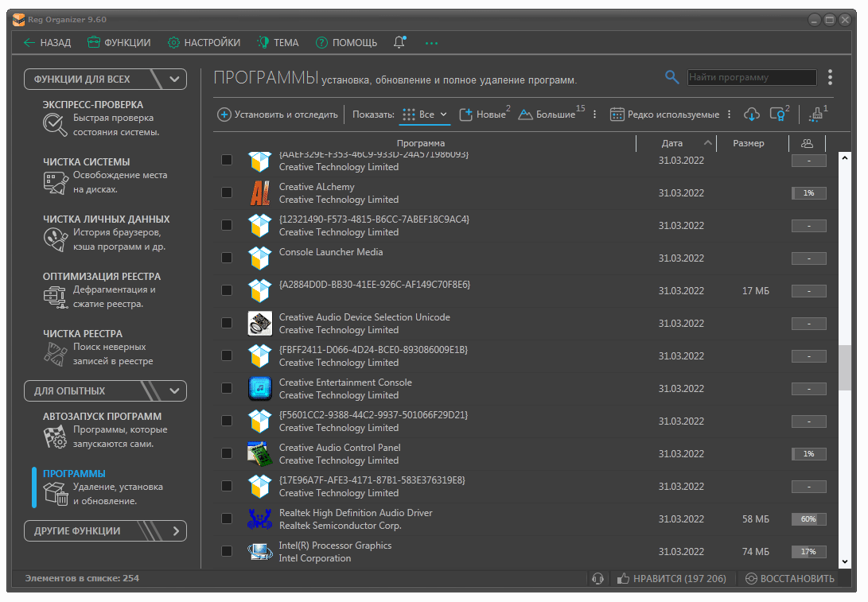
Task: Click the users column header icon
Action: click(807, 143)
